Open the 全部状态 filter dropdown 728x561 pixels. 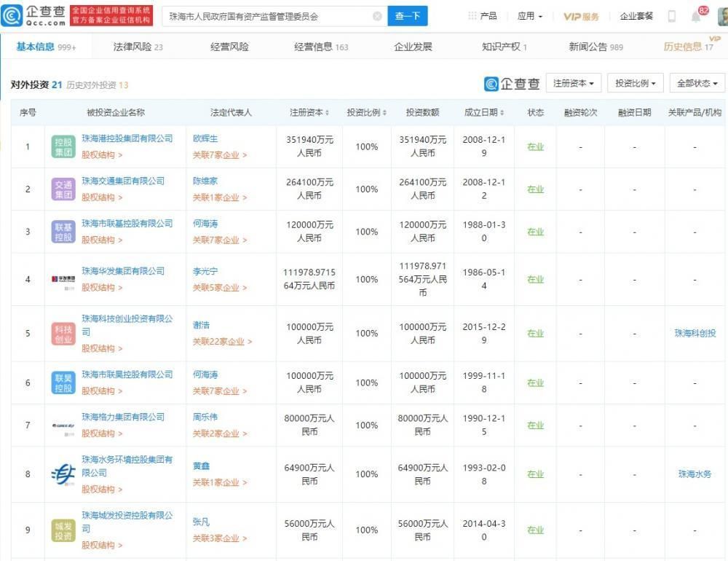click(x=697, y=83)
